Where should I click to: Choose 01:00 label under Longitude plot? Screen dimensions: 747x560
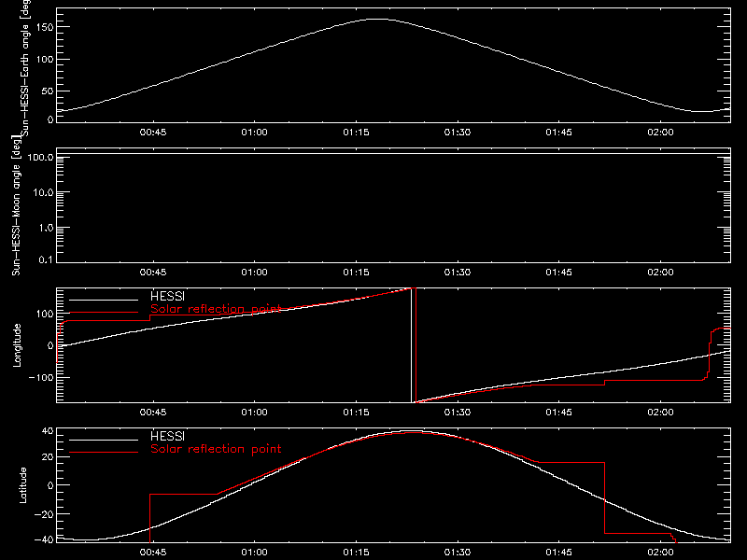pos(254,413)
